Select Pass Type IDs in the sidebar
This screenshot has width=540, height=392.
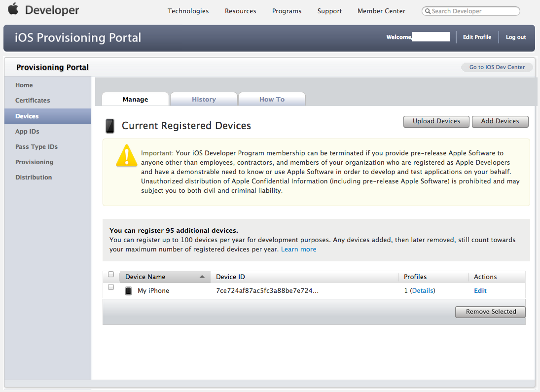[36, 147]
